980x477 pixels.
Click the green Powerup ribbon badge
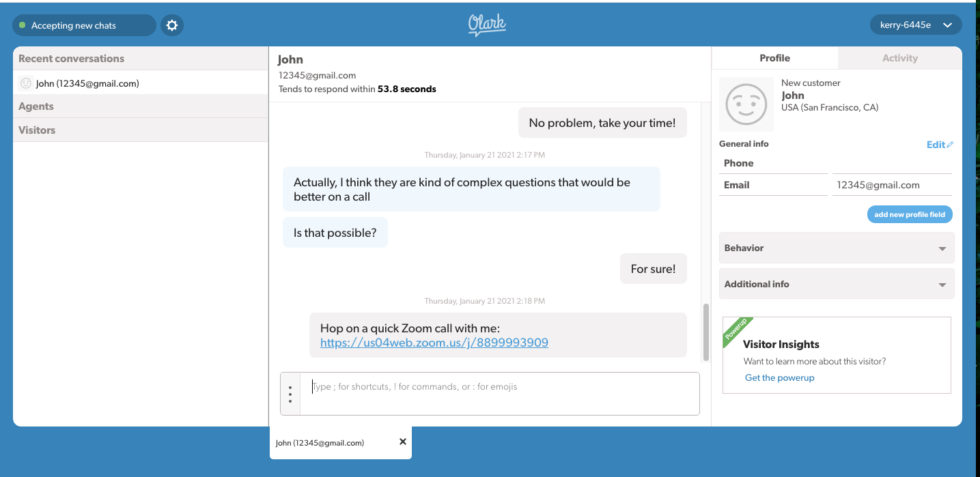click(737, 331)
